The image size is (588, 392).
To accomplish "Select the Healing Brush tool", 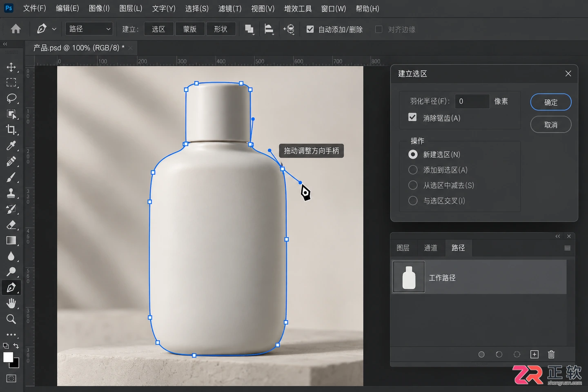I will tap(11, 161).
